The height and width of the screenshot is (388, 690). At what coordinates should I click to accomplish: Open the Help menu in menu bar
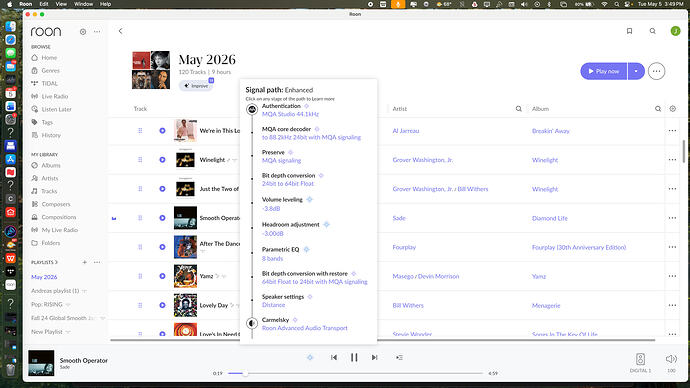[106, 4]
